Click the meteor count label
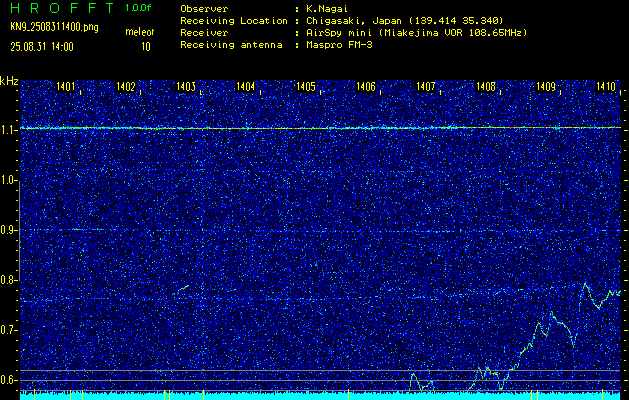629x400 pixels. click(140, 32)
